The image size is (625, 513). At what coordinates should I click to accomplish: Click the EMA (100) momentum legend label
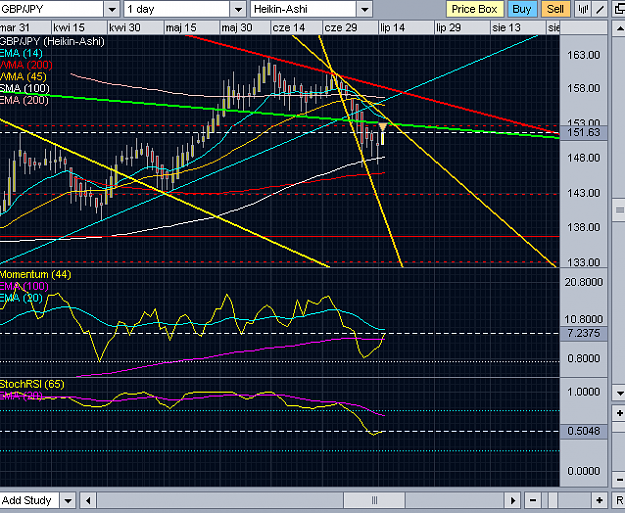[24, 286]
